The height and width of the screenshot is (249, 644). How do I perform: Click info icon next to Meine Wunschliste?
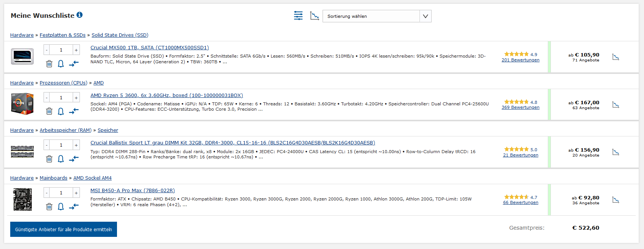tap(80, 15)
